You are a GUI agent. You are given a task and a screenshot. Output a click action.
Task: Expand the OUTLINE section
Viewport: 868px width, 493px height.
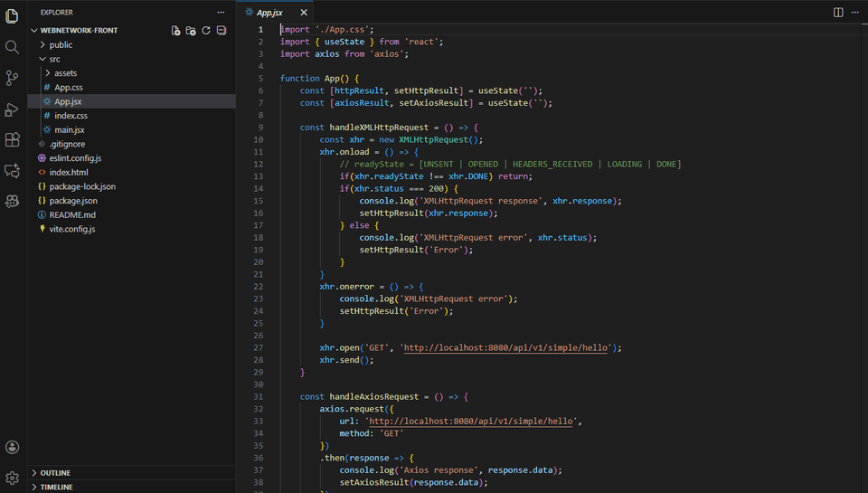tap(55, 473)
